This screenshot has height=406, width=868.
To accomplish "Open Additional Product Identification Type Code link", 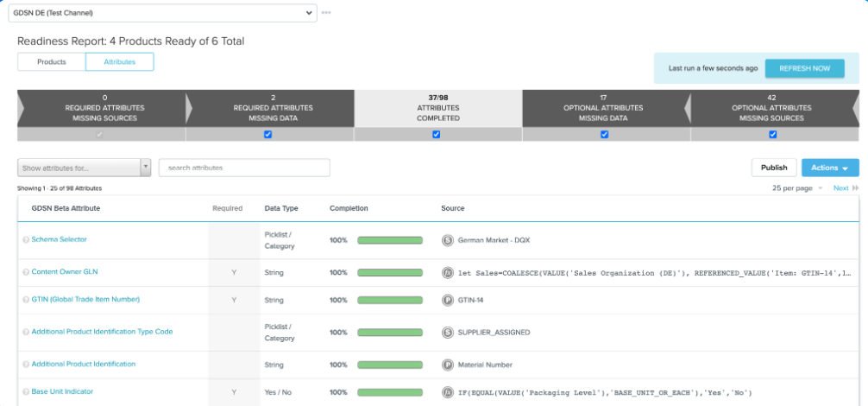I will click(x=103, y=332).
